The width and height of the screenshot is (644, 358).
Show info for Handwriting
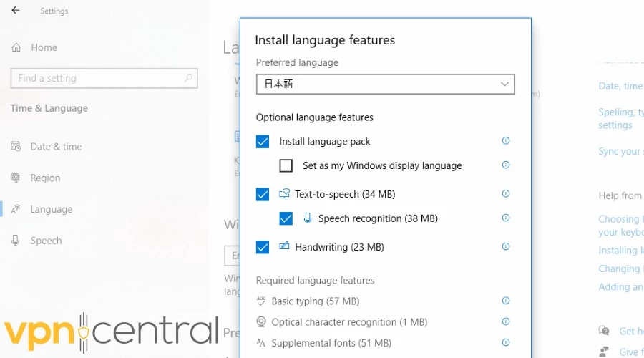tap(506, 246)
